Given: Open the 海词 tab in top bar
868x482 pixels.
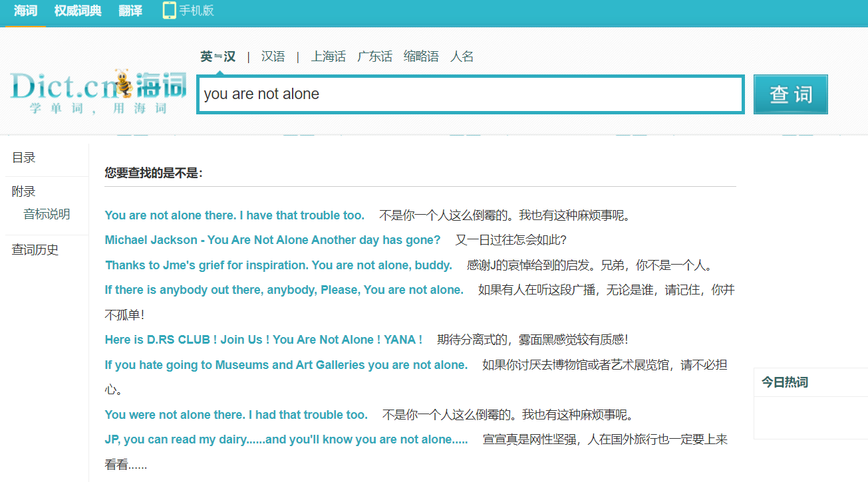Looking at the screenshot, I should coord(25,11).
